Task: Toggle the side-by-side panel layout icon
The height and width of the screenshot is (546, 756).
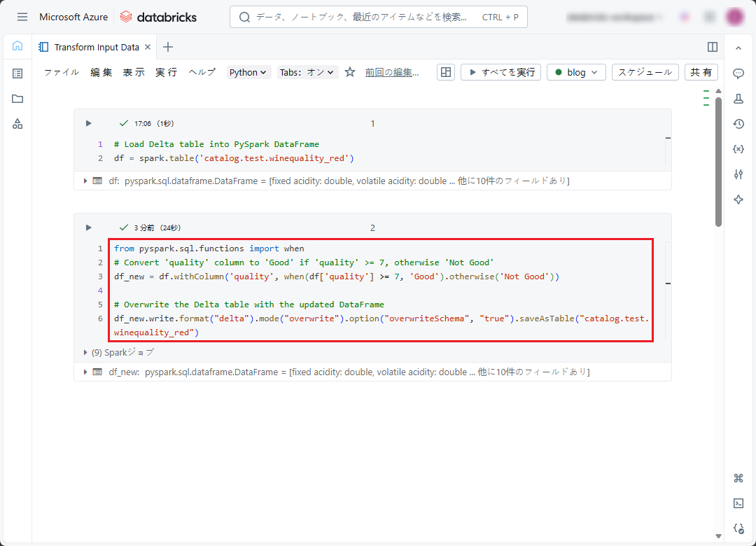Action: tap(713, 47)
